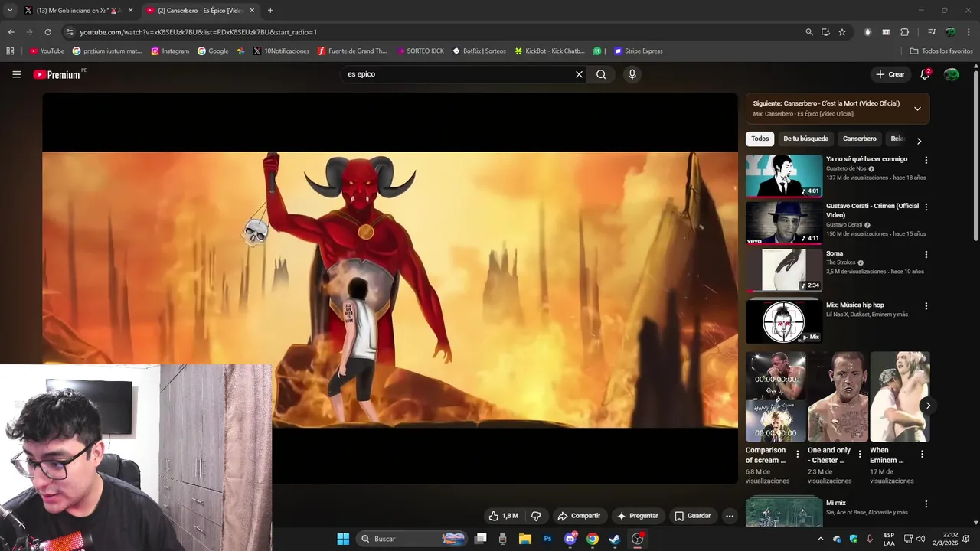This screenshot has width=980, height=551.
Task: Open Stripe Express bookmark
Action: [639, 51]
